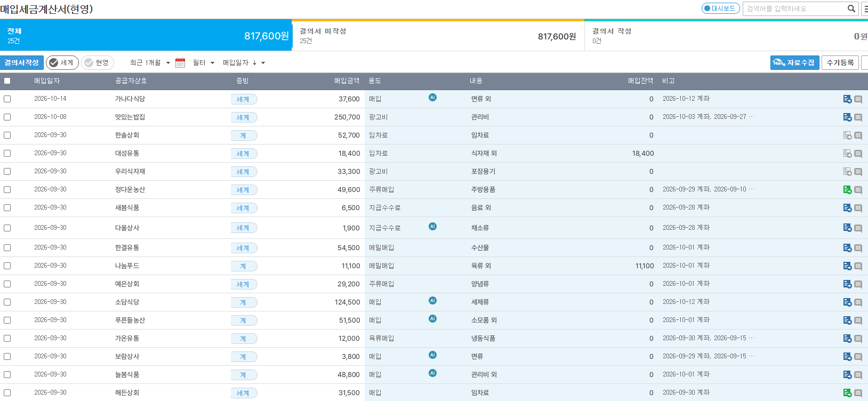Screen dimensions: 868x401
Task: Switch to 결의서 미작성 tab
Action: tap(438, 36)
